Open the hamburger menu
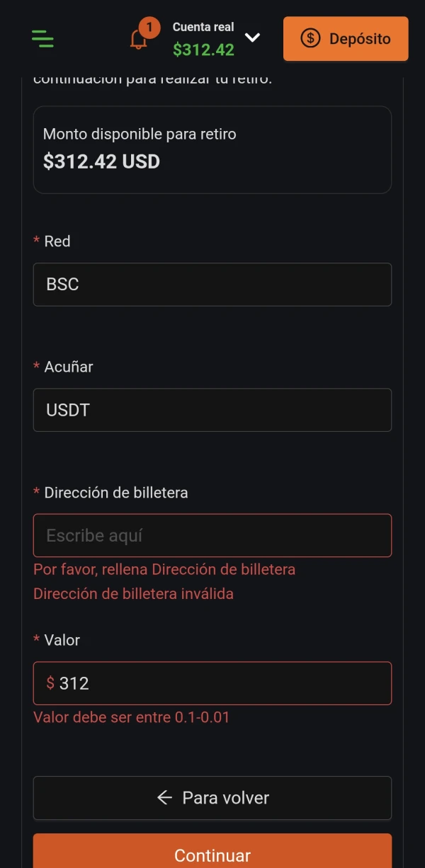 coord(42,38)
